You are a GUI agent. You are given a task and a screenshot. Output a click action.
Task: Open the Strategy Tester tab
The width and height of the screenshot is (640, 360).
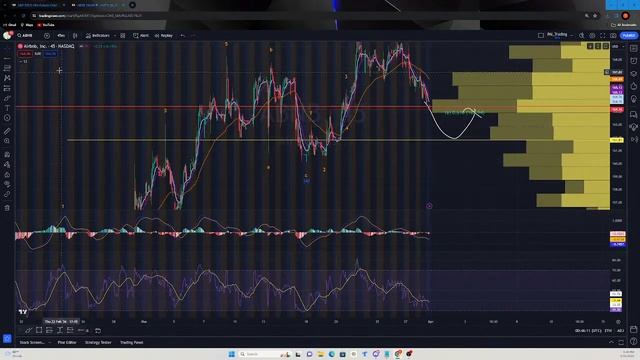coord(98,342)
